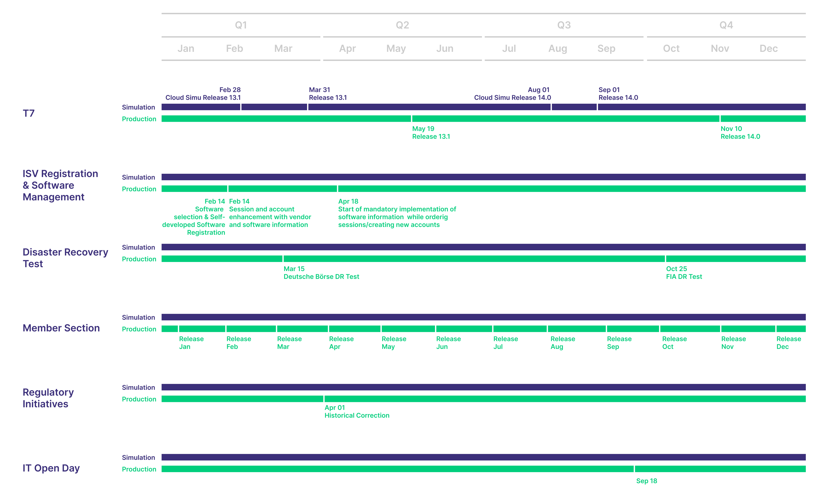This screenshot has height=504, width=839.
Task: Click Sep 18 IT Open Day marker
Action: click(x=646, y=481)
